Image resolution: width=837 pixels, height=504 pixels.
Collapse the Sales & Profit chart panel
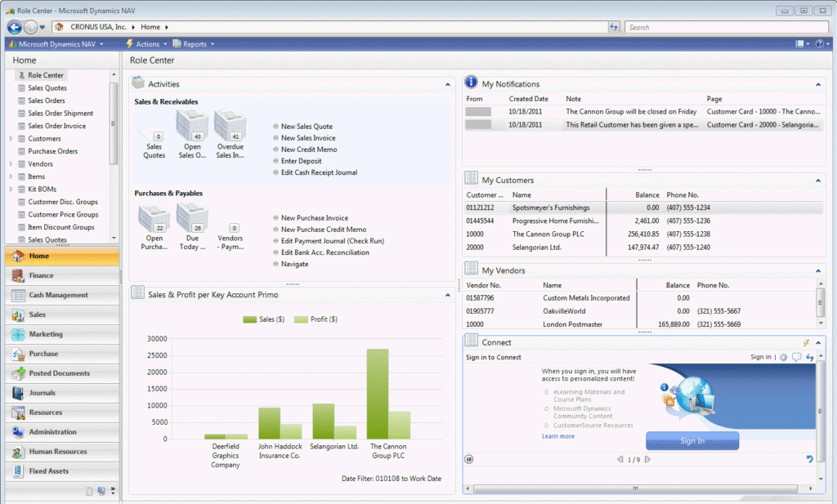click(x=447, y=295)
